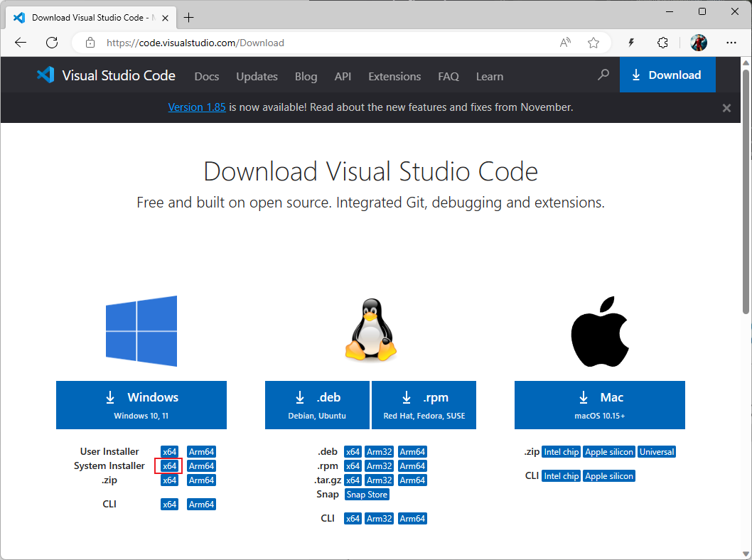Open the user profile avatar
The width and height of the screenshot is (752, 560).
[x=698, y=43]
